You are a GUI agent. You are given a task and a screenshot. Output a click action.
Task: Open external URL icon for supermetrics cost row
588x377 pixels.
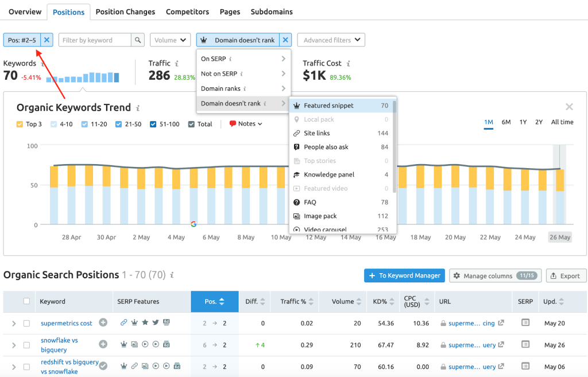(x=501, y=322)
